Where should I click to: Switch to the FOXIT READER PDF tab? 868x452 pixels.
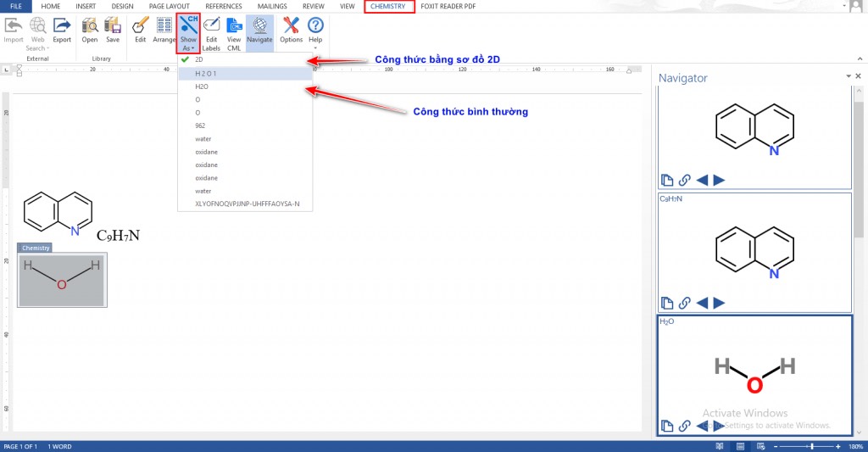[x=448, y=6]
